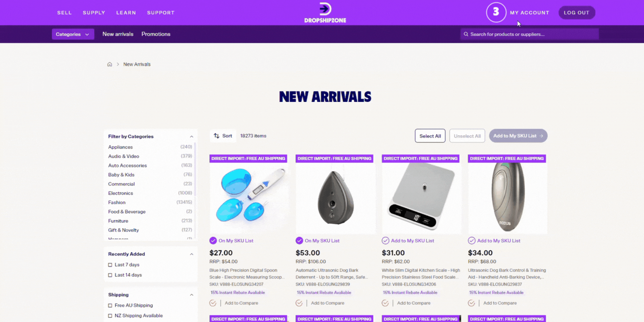Open the Promotions menu item
644x322 pixels.
(x=156, y=34)
